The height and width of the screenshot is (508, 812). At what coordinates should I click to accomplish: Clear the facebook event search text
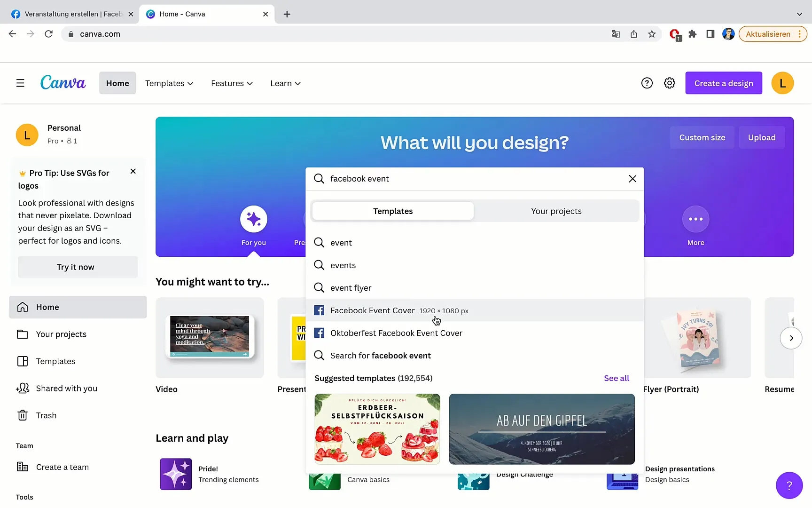[632, 179]
